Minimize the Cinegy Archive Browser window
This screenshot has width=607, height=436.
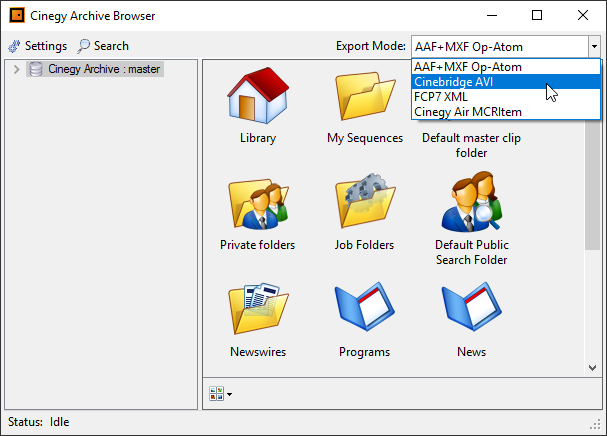(492, 15)
